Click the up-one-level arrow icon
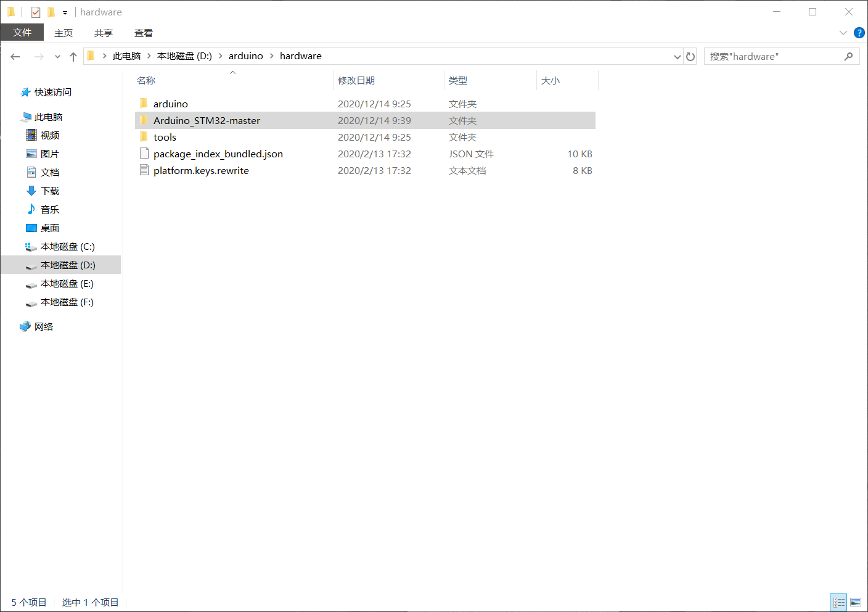This screenshot has width=868, height=612. coord(73,56)
